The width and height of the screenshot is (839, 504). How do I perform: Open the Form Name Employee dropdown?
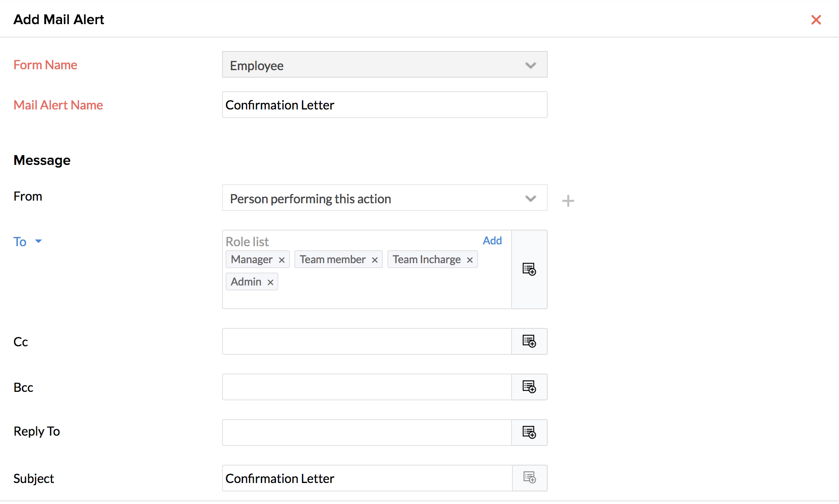tap(384, 65)
